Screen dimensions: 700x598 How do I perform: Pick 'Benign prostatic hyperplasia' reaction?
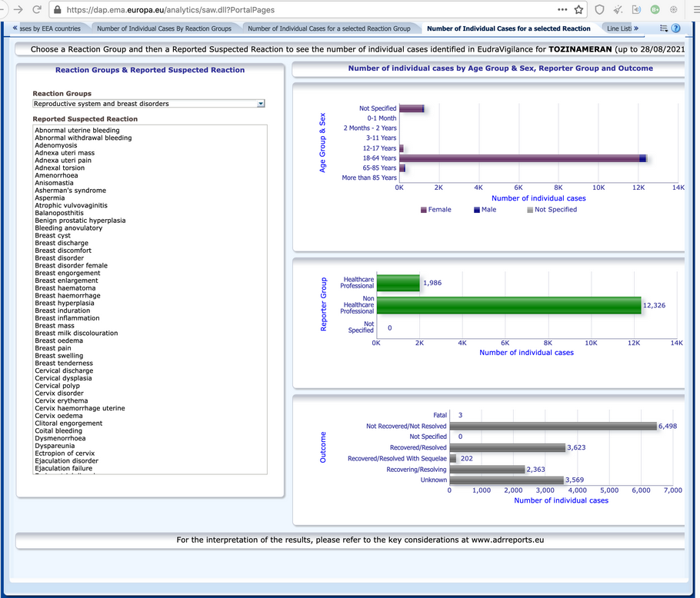(80, 221)
